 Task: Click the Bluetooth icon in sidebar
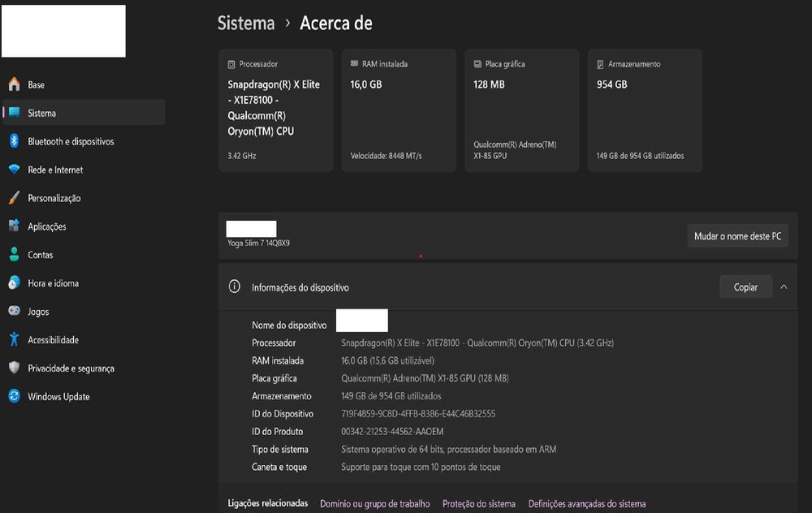[x=14, y=140]
